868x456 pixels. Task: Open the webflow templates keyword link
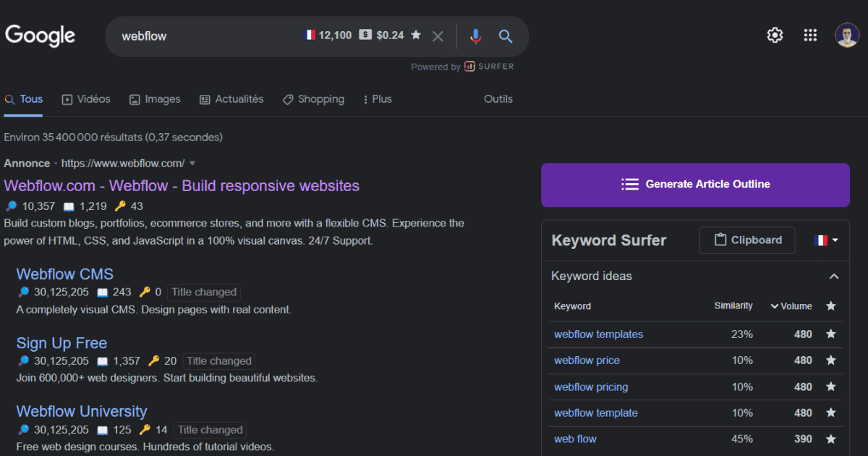coord(598,334)
